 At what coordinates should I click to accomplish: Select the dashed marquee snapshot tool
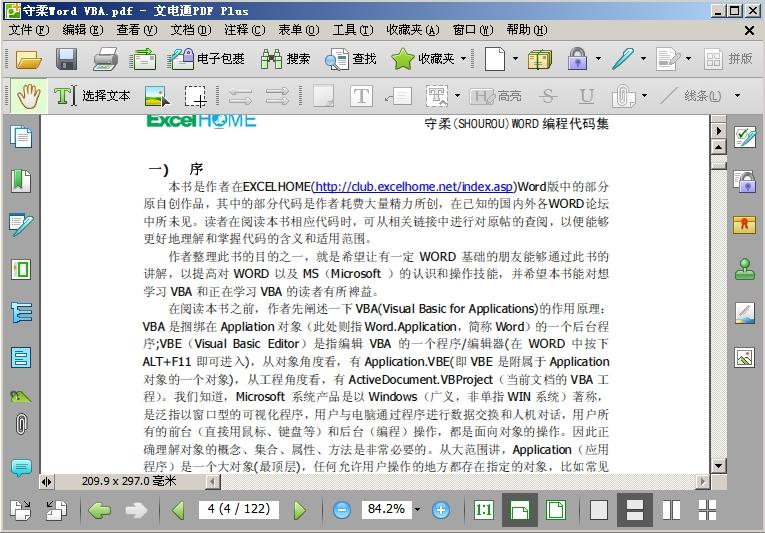pos(195,96)
